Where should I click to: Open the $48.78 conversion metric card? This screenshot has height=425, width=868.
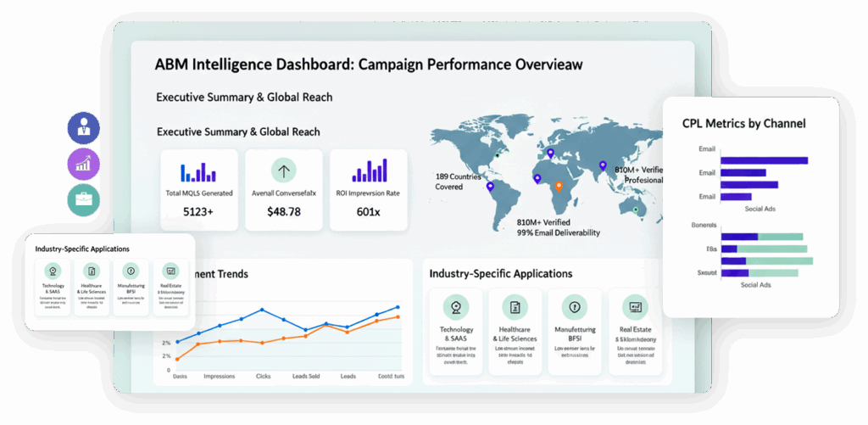284,190
